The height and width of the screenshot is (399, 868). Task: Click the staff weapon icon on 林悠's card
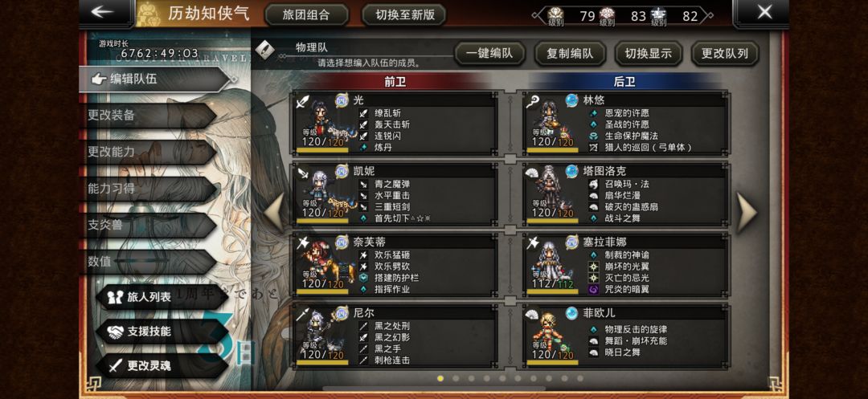pyautogui.click(x=532, y=102)
